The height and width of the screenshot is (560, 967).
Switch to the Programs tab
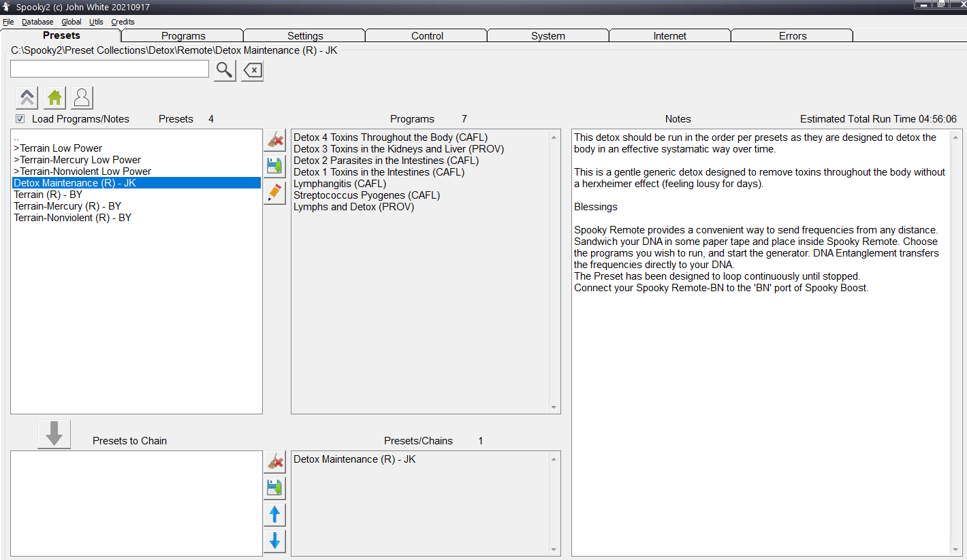pyautogui.click(x=183, y=35)
